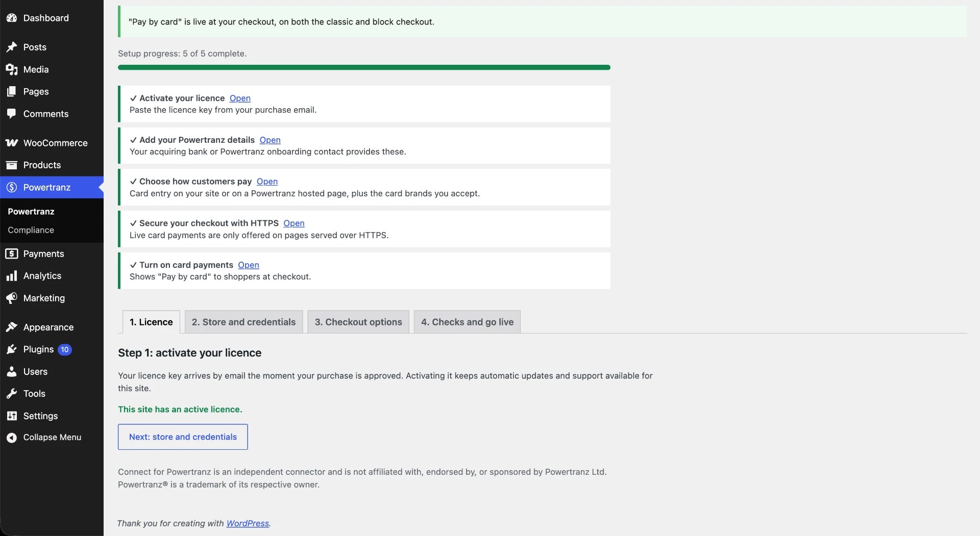Click the Comments speech bubble icon
The image size is (980, 536).
tap(12, 114)
